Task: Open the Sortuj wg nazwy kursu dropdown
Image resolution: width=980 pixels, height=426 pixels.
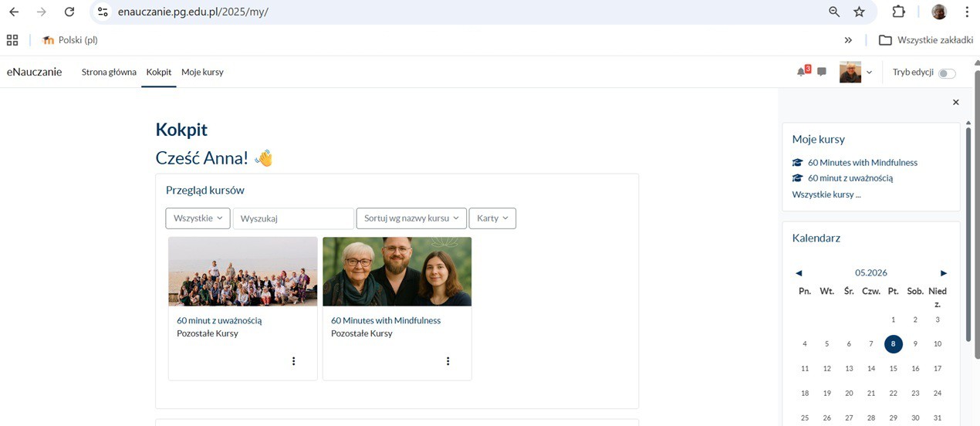Action: [411, 218]
